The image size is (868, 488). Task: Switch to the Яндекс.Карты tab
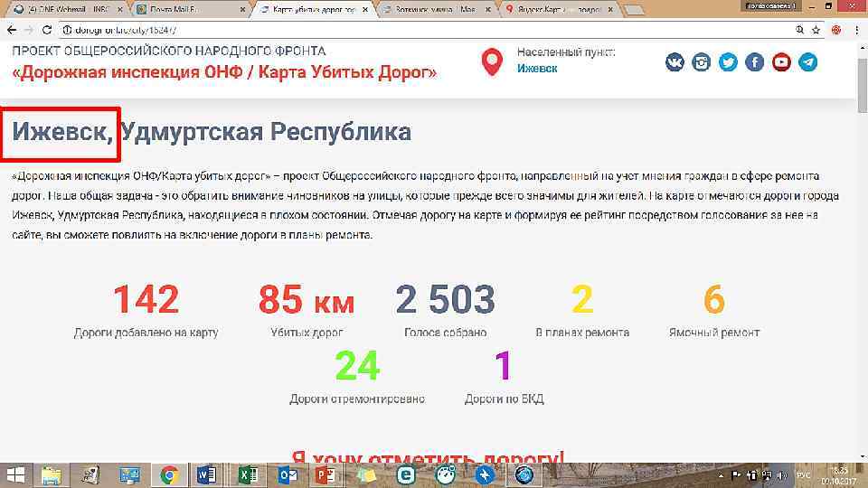tap(561, 9)
